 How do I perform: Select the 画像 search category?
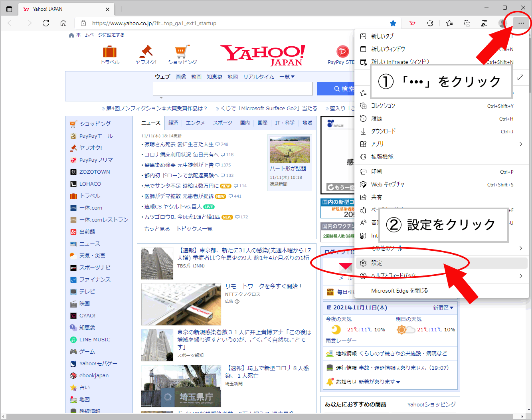click(181, 77)
